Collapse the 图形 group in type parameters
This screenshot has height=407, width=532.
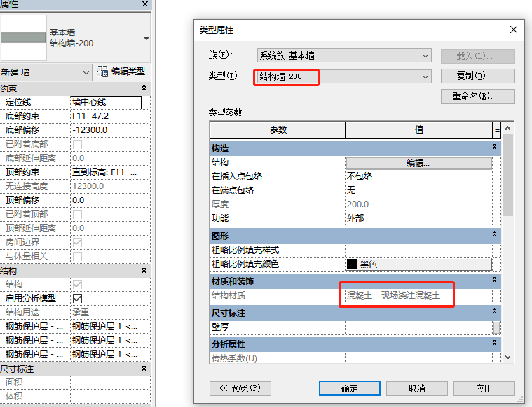pyautogui.click(x=494, y=235)
